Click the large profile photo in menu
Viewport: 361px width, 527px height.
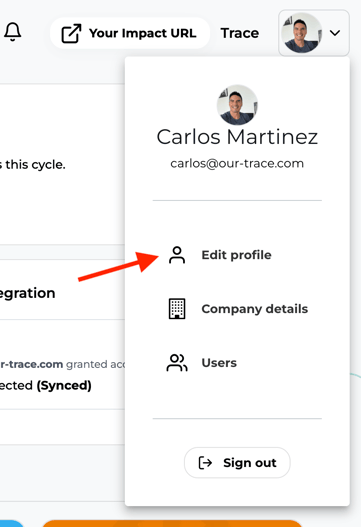pyautogui.click(x=237, y=105)
